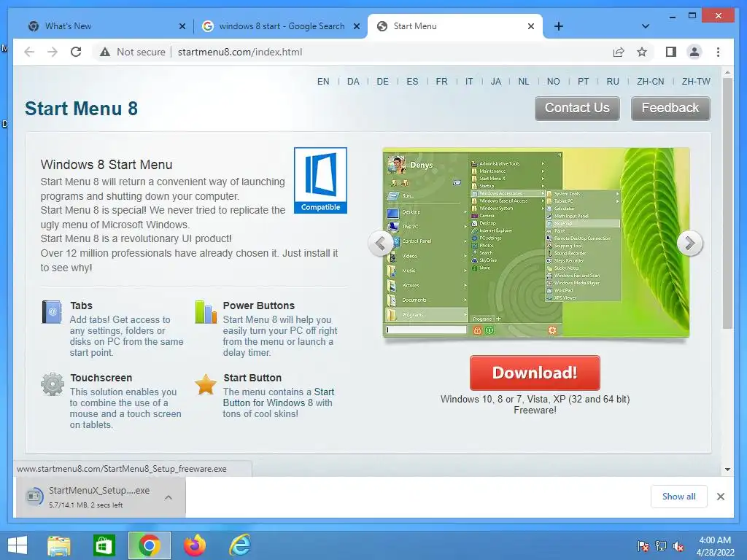The image size is (747, 560).
Task: Click the Contact Us button
Action: [577, 108]
